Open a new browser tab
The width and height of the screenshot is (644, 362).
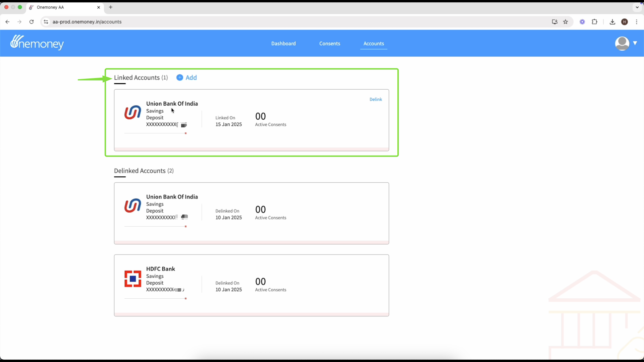tap(111, 7)
